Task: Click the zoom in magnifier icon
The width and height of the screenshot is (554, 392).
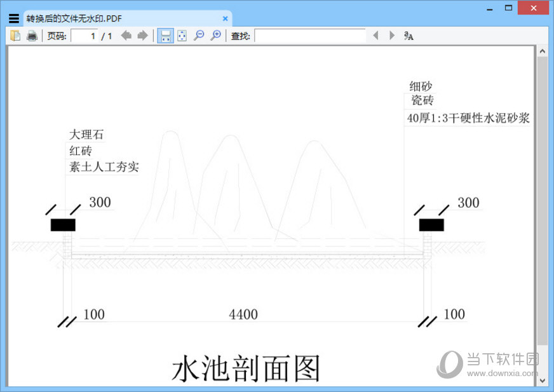Action: [x=215, y=36]
